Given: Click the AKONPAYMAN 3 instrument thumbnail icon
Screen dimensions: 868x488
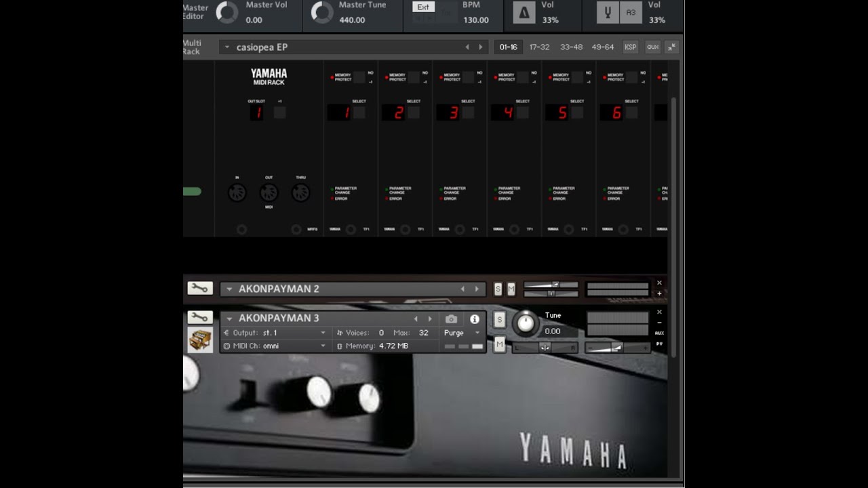Looking at the screenshot, I should [200, 340].
